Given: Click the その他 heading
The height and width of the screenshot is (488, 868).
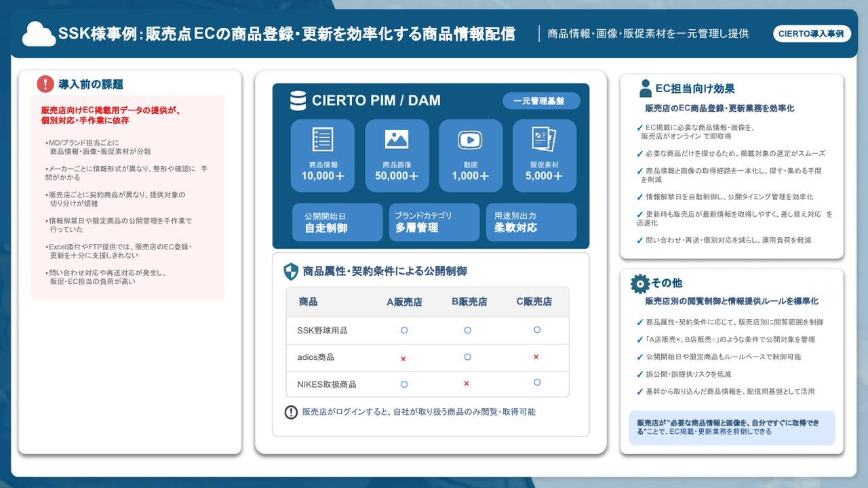Looking at the screenshot, I should point(667,283).
